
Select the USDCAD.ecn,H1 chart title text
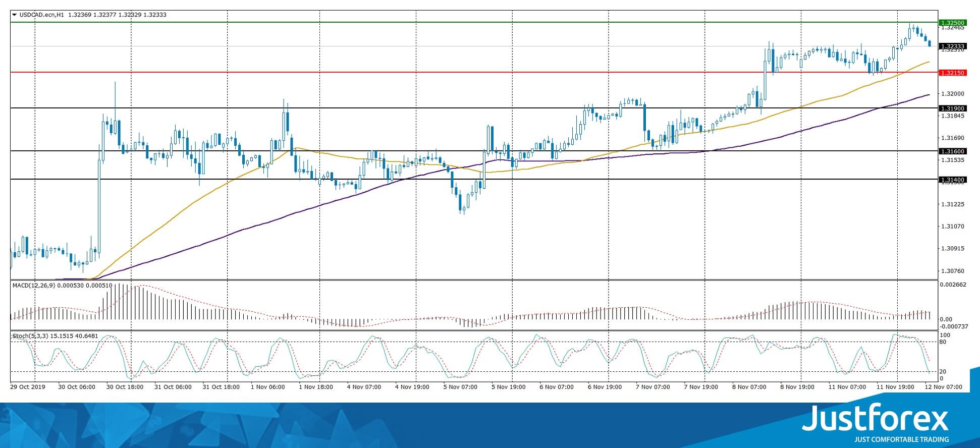[42, 15]
